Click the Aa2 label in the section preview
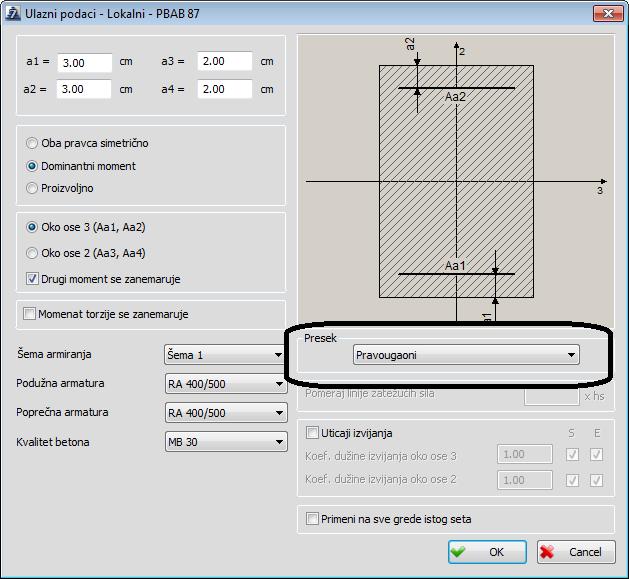The height and width of the screenshot is (579, 629). [455, 97]
